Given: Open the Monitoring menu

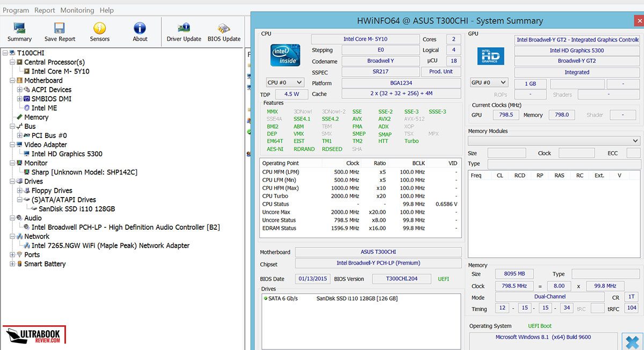Looking at the screenshot, I should 77,10.
